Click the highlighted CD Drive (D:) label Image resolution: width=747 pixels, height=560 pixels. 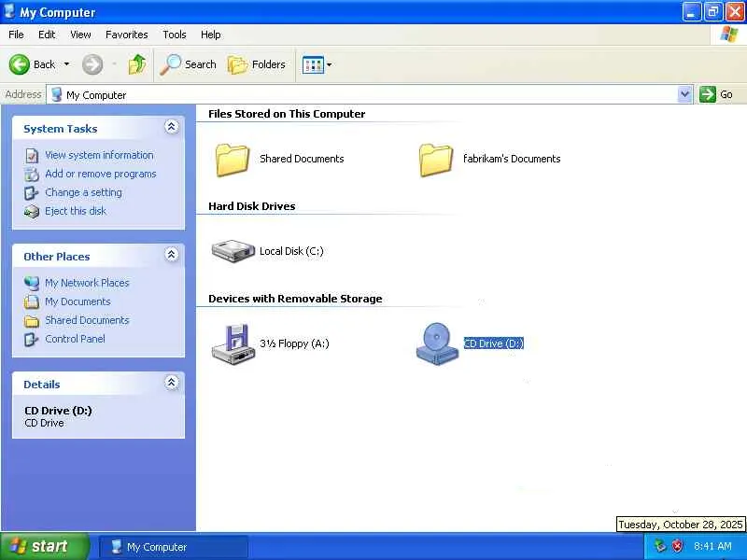coord(494,343)
